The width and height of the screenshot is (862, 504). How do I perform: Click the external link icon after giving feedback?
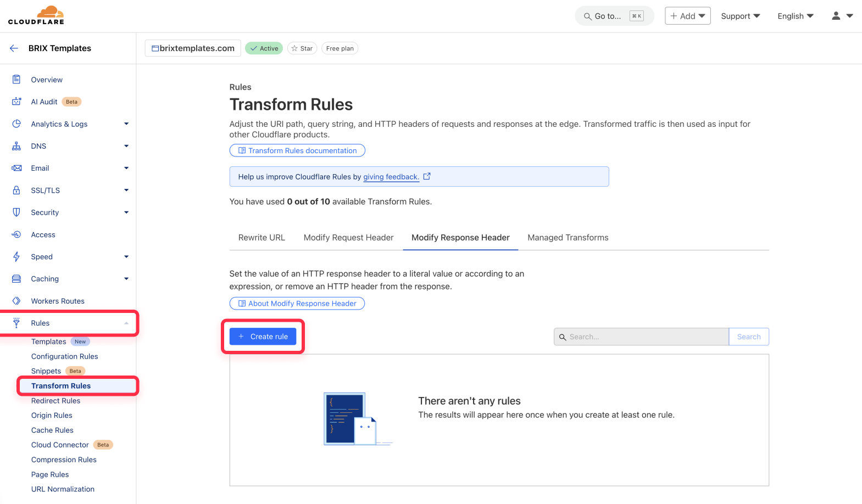click(427, 176)
